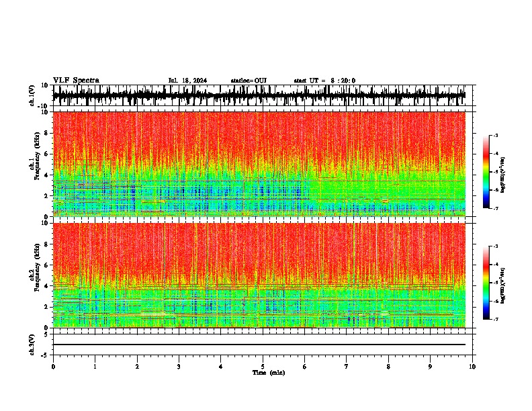Image resolution: width=532 pixels, height=411 pixels.
Task: Select the "start UT = 8:20:0" header text
Action: pyautogui.click(x=324, y=81)
